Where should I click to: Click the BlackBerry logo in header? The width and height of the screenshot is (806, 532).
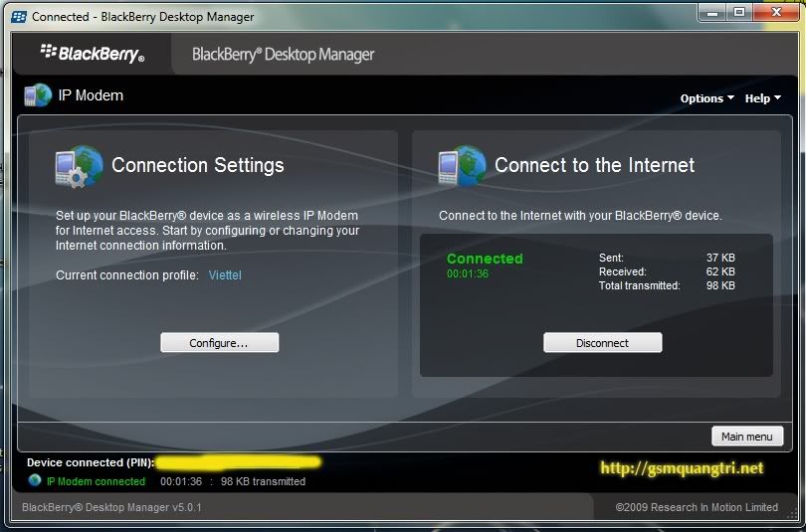click(93, 54)
